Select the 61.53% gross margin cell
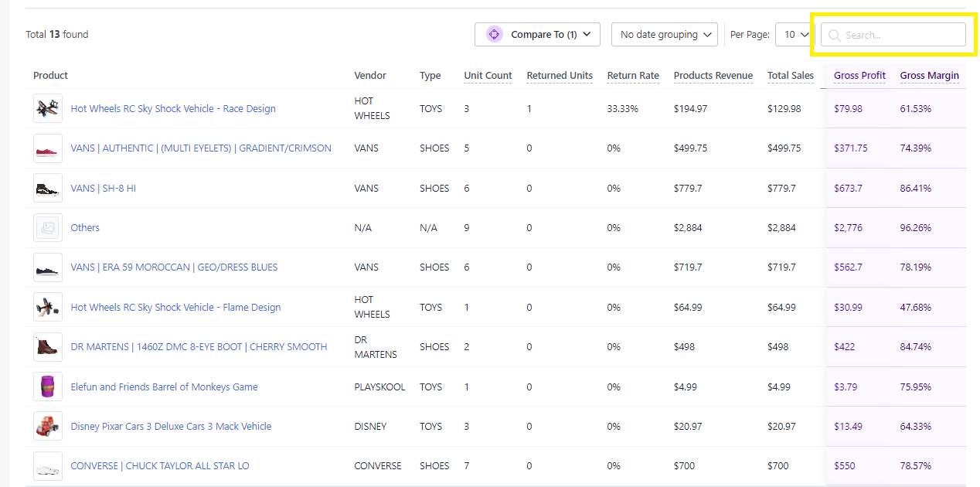The image size is (980, 487). (916, 109)
